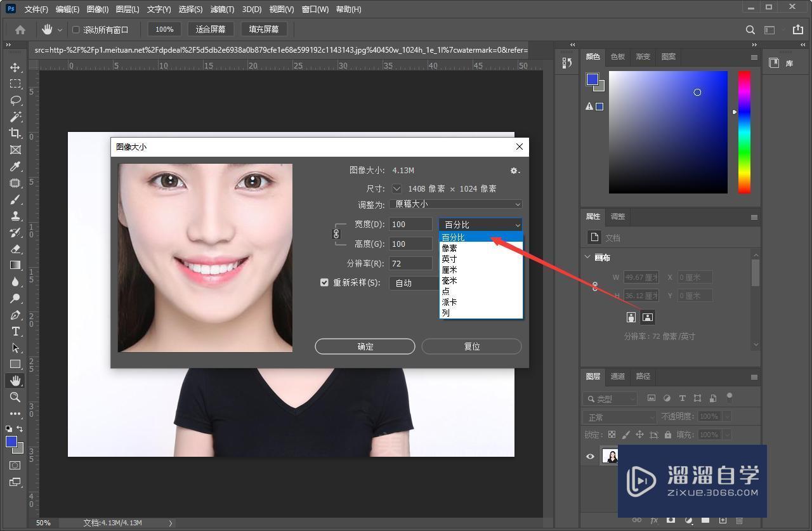Select the Blur tool
The width and height of the screenshot is (812, 531).
[x=15, y=282]
